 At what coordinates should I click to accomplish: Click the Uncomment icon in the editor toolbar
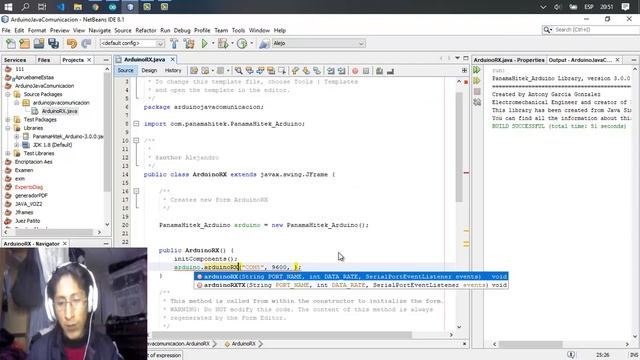tap(390, 71)
